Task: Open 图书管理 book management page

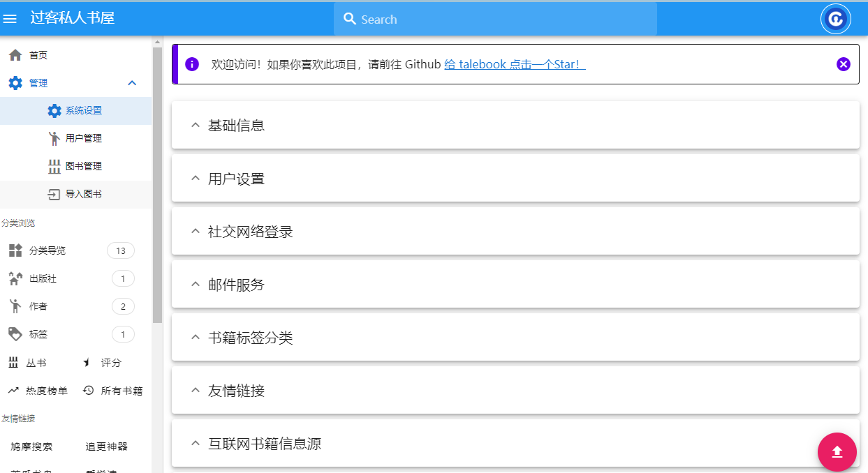Action: [83, 166]
